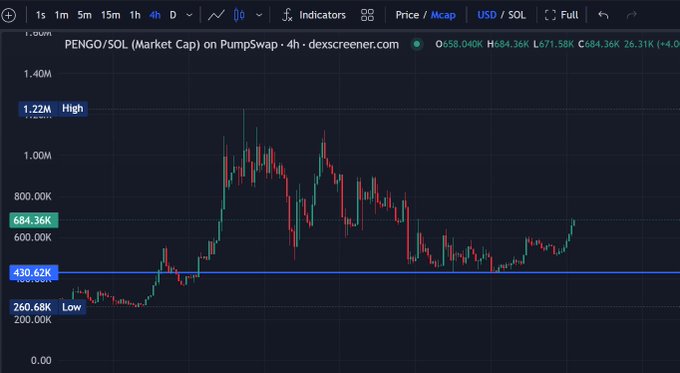Click the 1.40M axis label
The width and height of the screenshot is (680, 373).
click(x=37, y=74)
